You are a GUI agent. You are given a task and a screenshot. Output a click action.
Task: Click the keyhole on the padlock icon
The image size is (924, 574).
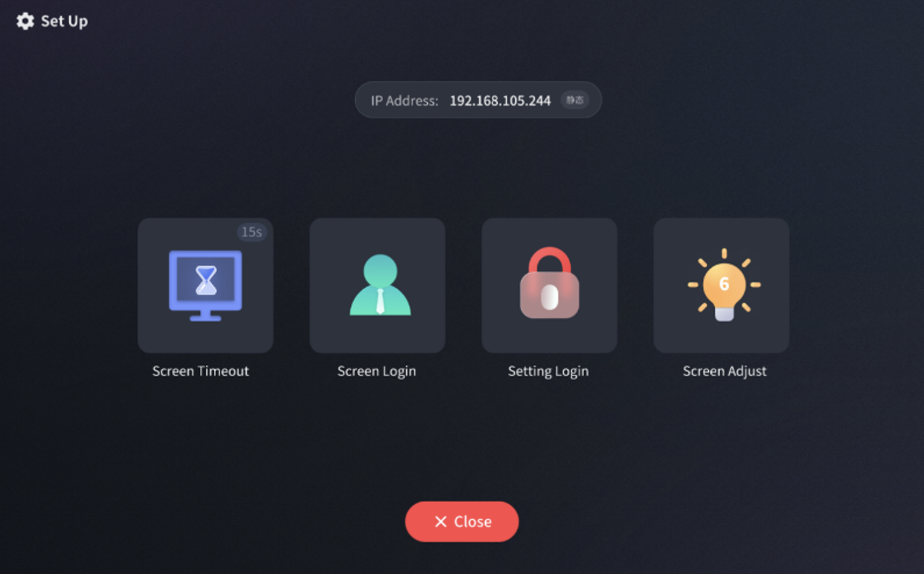point(549,298)
